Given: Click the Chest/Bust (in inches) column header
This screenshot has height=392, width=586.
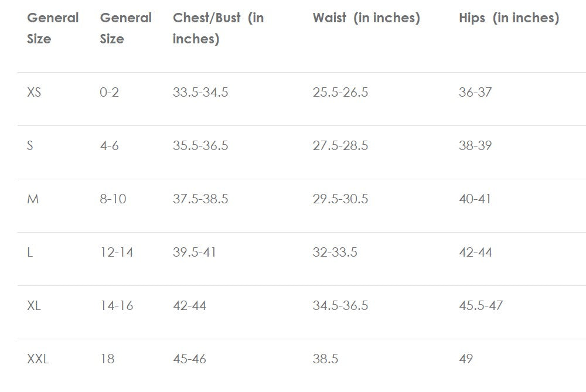Looking at the screenshot, I should (x=218, y=28).
